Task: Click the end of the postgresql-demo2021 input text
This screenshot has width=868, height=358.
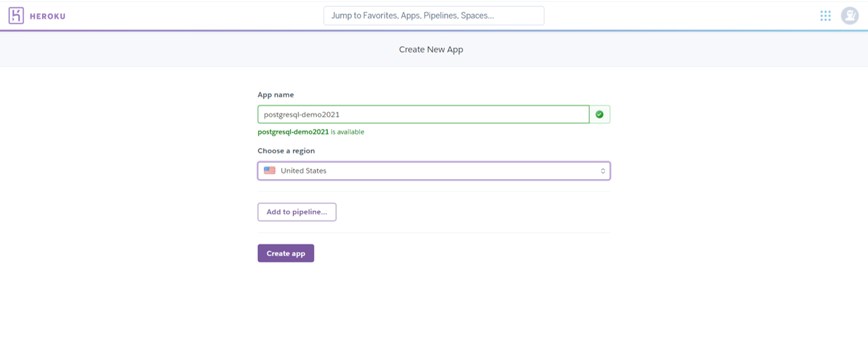Action: (340, 115)
